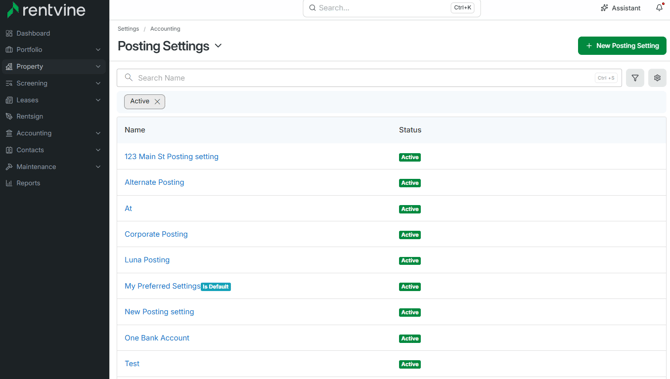The height and width of the screenshot is (379, 670).
Task: Click the Assistant sparkle icon
Action: 604,8
